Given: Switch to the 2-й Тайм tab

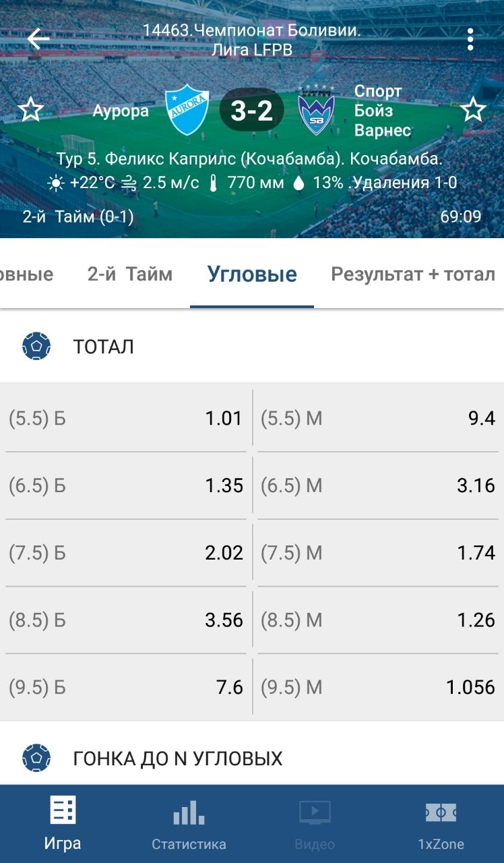Looking at the screenshot, I should [x=130, y=274].
